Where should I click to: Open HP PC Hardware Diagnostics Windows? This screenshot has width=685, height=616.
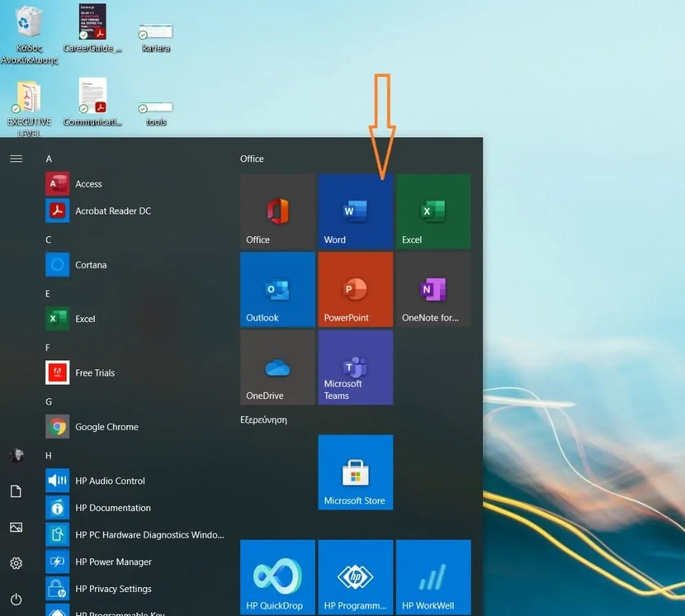click(x=135, y=535)
